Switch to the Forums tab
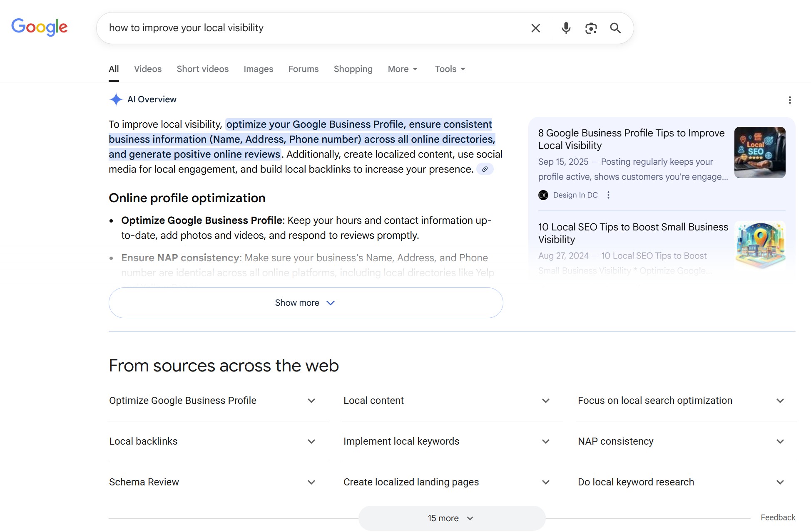Screen dimensions: 811x532 303,69
